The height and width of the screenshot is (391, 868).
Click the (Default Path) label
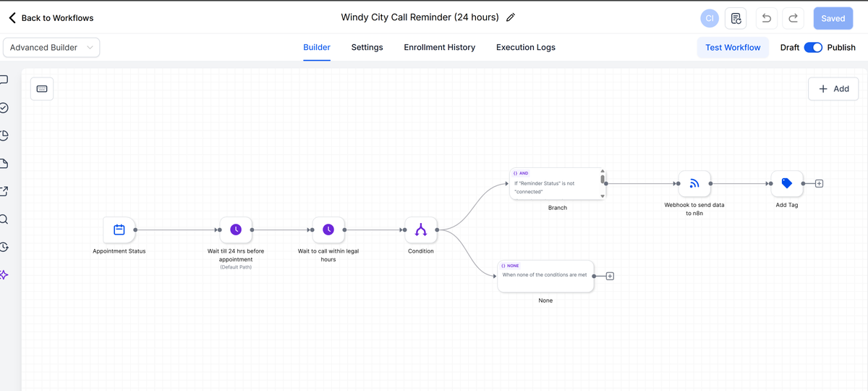pyautogui.click(x=236, y=267)
